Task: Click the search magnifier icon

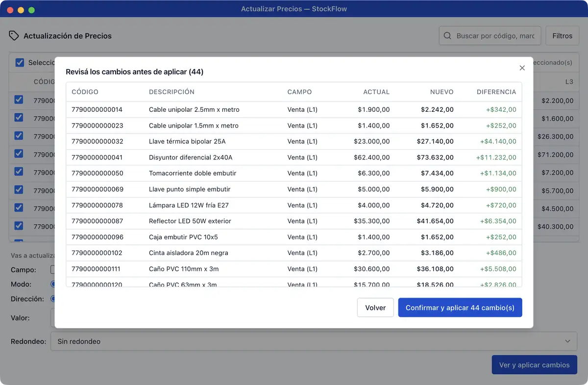Action: pyautogui.click(x=447, y=36)
